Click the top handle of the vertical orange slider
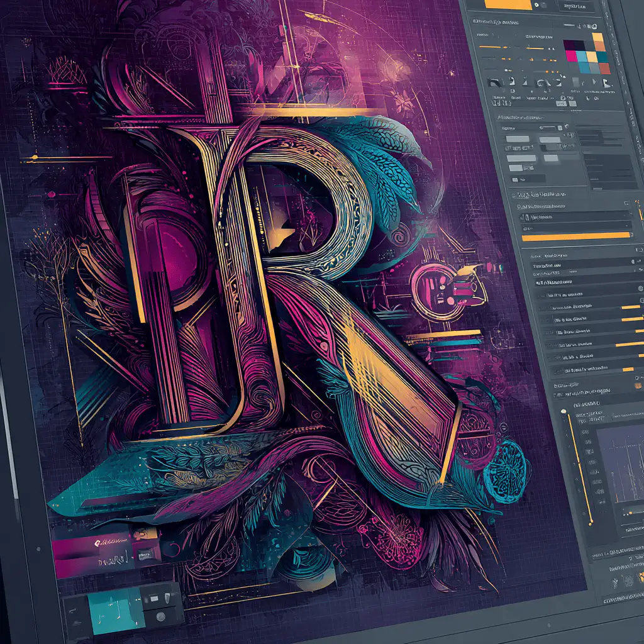The height and width of the screenshot is (644, 644). [x=564, y=413]
